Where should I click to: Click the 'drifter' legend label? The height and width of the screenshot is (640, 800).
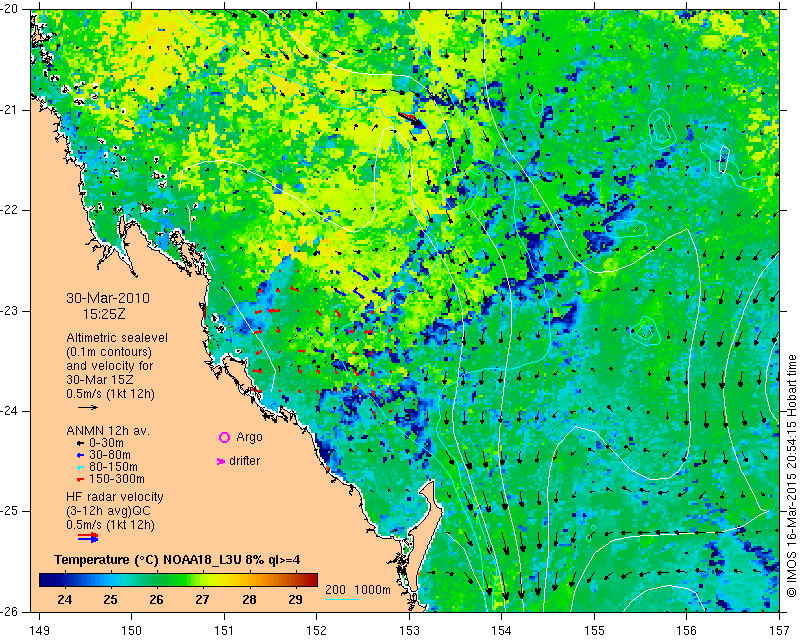(244, 461)
